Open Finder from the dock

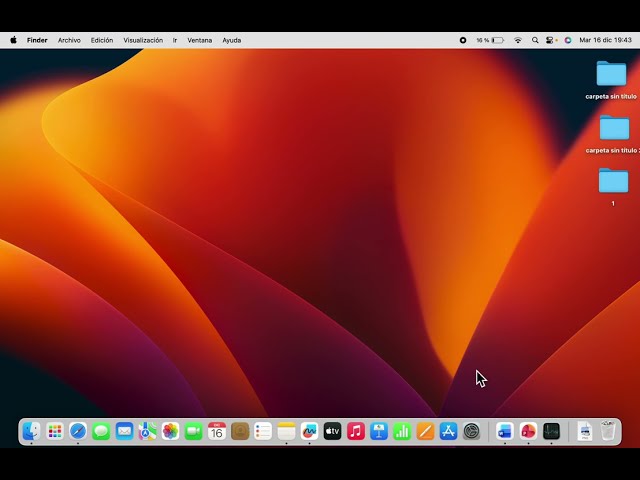click(31, 431)
